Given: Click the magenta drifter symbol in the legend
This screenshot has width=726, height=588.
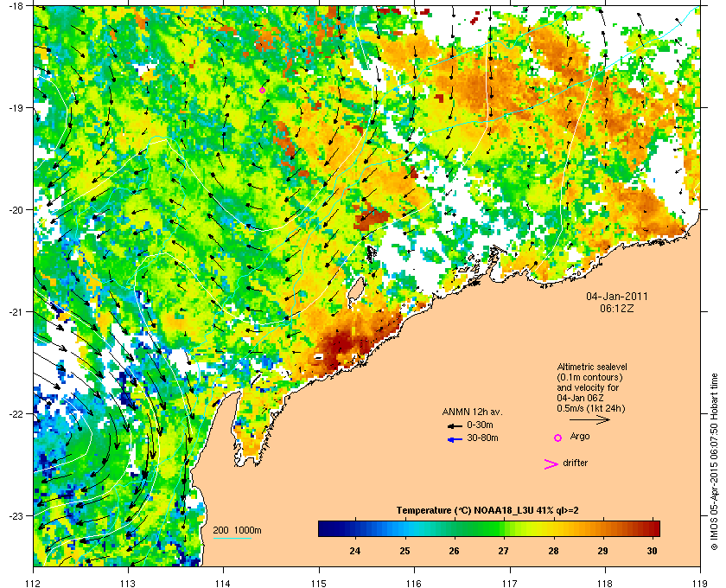Looking at the screenshot, I should pyautogui.click(x=551, y=464).
